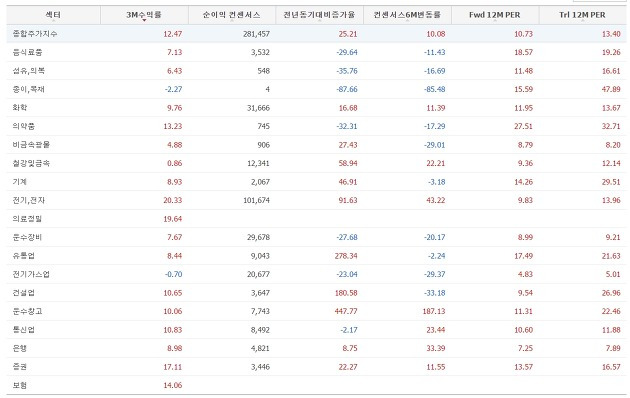Screen dimensions: 630x398
Task: Click the 31,666 net income value
Action: [x=258, y=108]
